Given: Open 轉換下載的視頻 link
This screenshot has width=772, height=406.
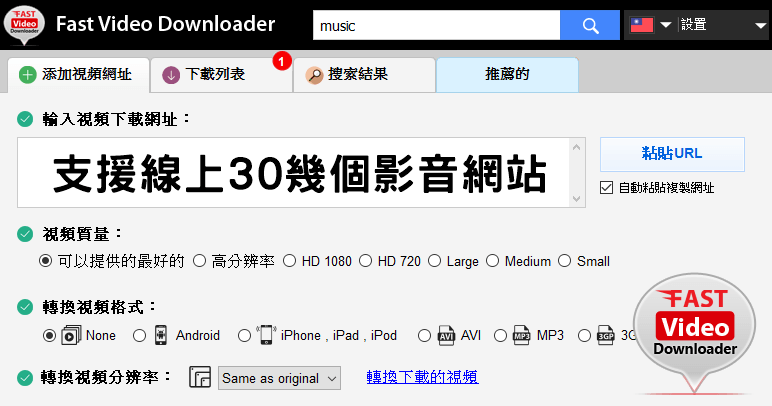Looking at the screenshot, I should [x=422, y=377].
